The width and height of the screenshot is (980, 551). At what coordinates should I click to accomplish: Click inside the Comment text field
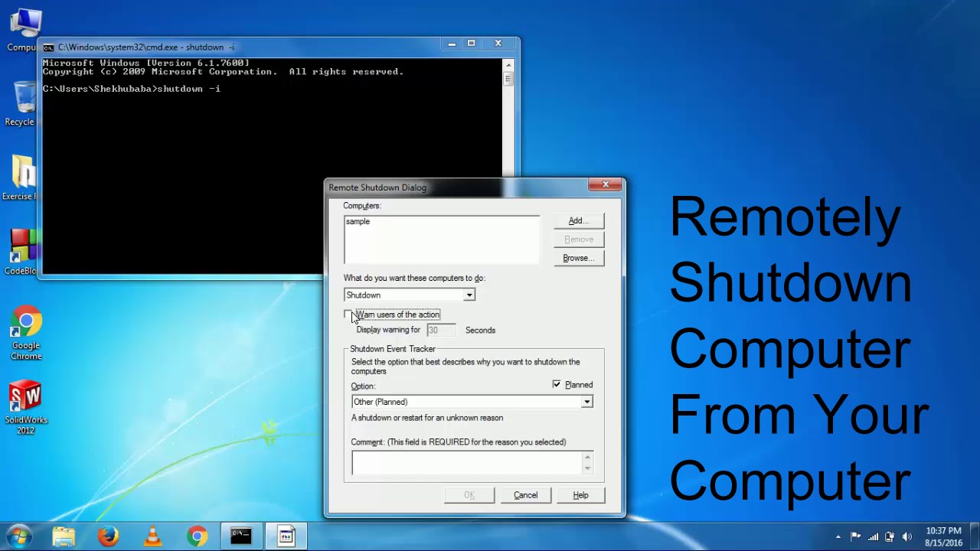point(466,463)
